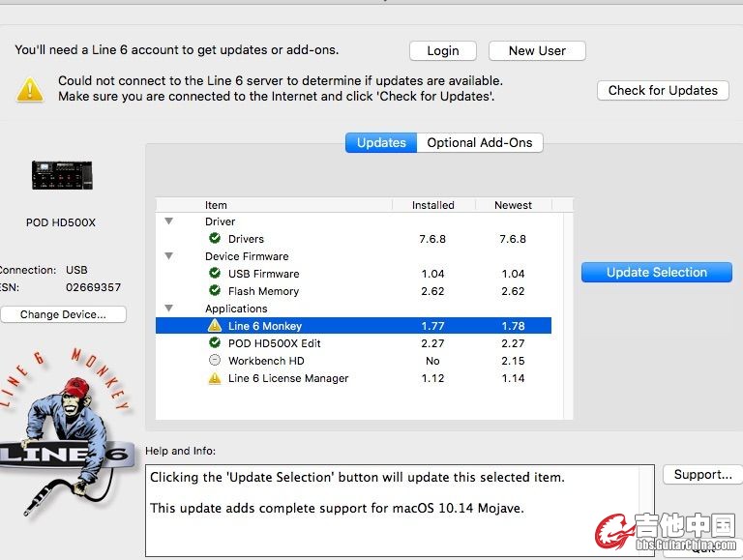Click the warning icon for Line 6 License Manager
This screenshot has width=743, height=560.
215,378
